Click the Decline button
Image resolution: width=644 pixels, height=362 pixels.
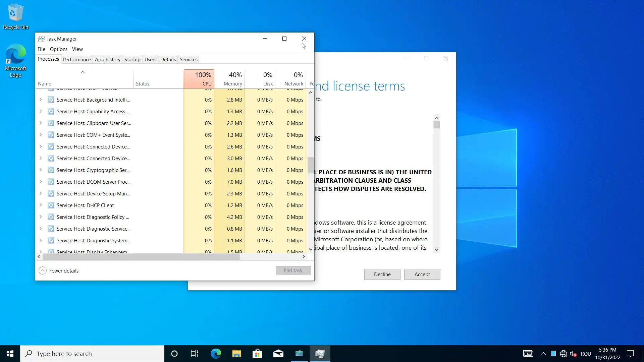pos(382,274)
